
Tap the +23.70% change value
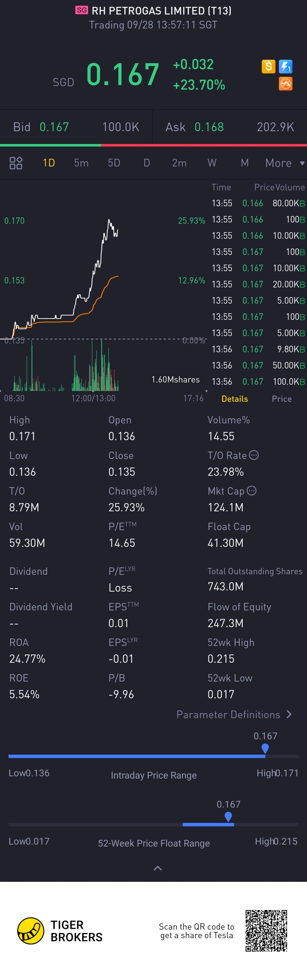[x=199, y=85]
